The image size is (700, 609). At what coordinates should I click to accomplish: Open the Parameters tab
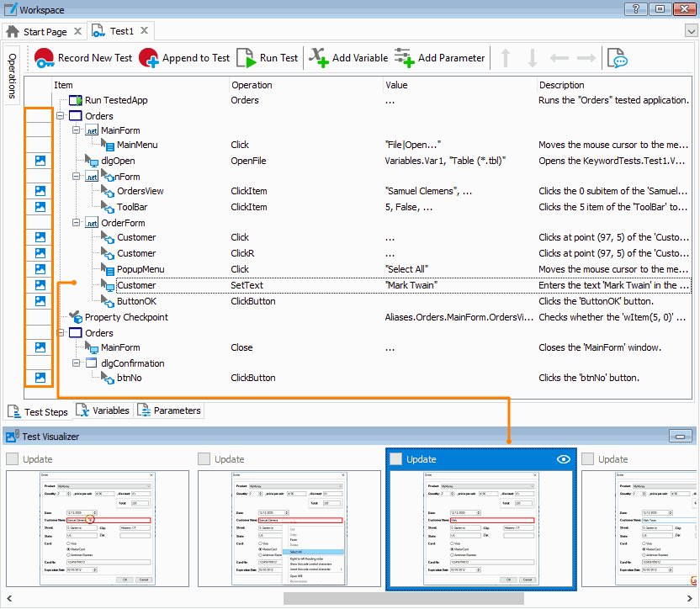(169, 410)
